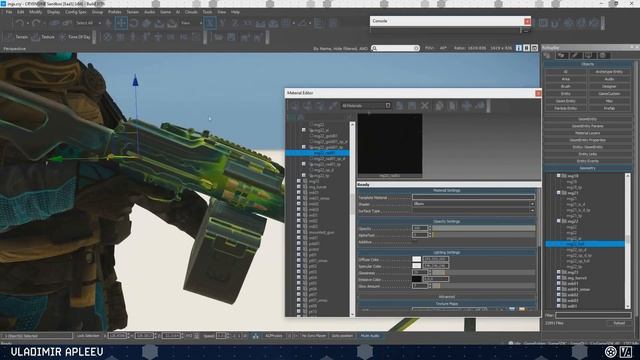Click the Paste material icon
Screen dimensions: 640x360
pyautogui.click(x=452, y=106)
